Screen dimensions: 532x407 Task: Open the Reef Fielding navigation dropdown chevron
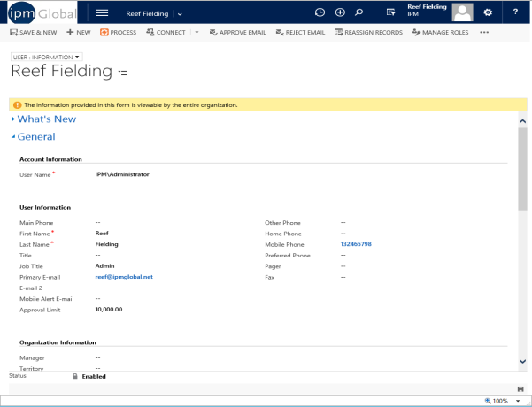point(180,14)
